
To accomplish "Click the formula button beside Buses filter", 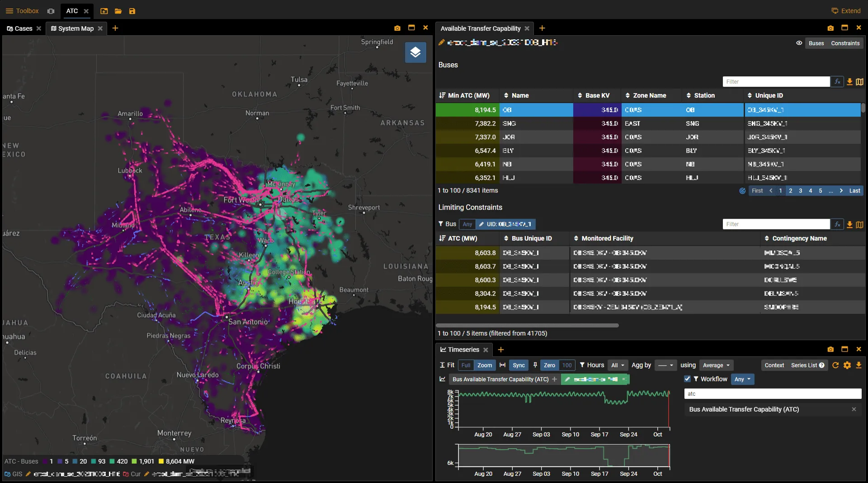I will tap(837, 82).
